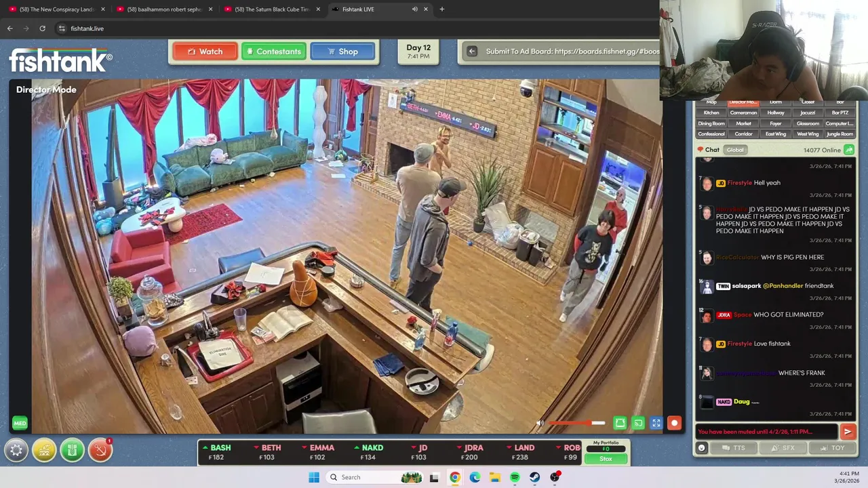Switch to the baalhammon robert sepher tab

click(x=165, y=9)
